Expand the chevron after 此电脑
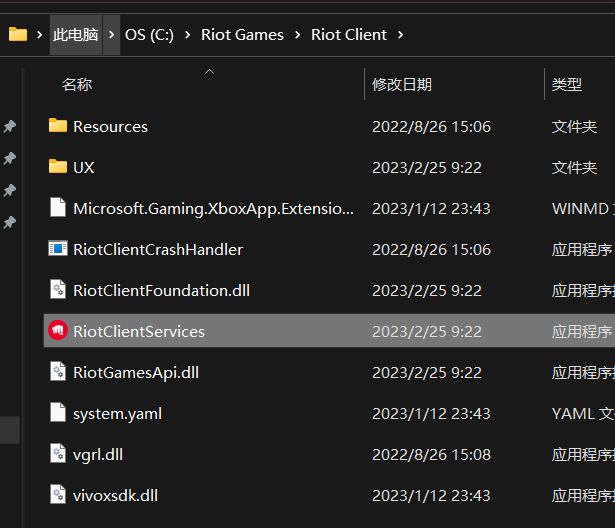The width and height of the screenshot is (615, 528). pyautogui.click(x=111, y=35)
